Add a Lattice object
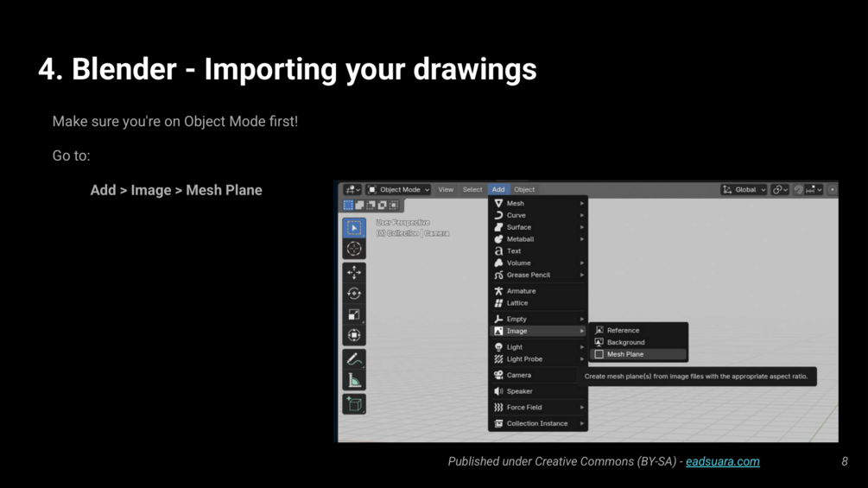868x488 pixels. coord(538,303)
